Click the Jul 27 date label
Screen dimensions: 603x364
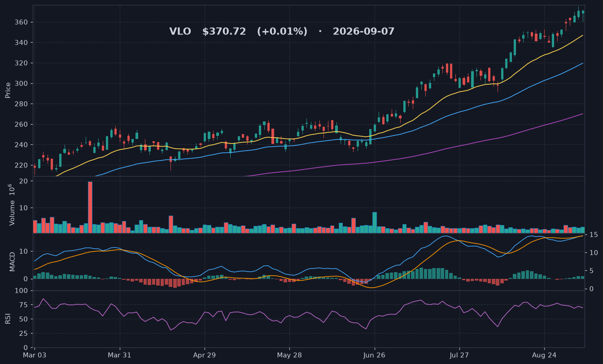coord(459,355)
